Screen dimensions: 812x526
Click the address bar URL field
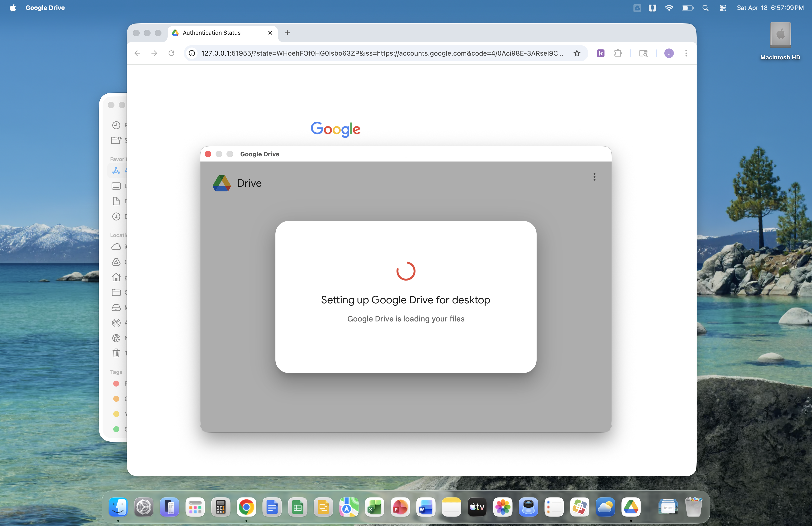click(382, 53)
